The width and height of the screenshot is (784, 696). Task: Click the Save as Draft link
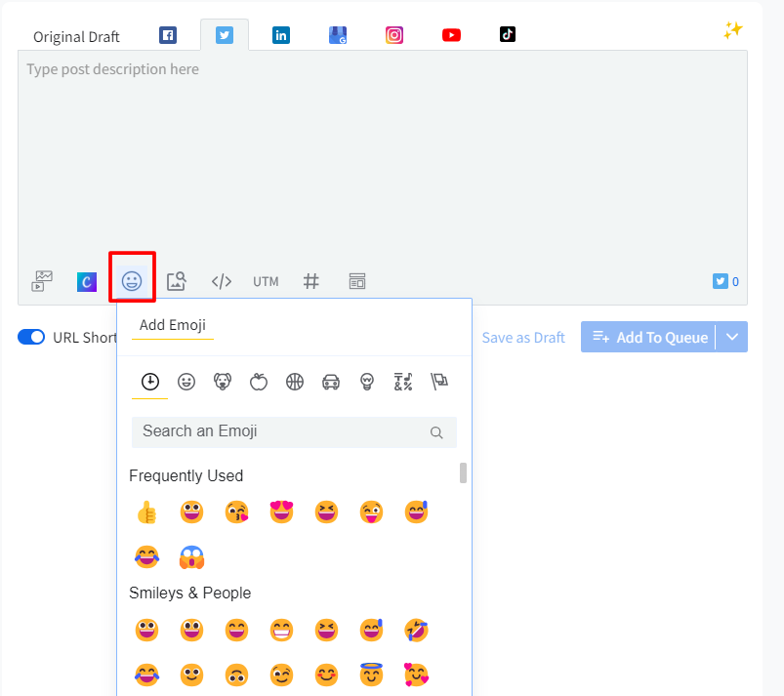[x=523, y=338]
